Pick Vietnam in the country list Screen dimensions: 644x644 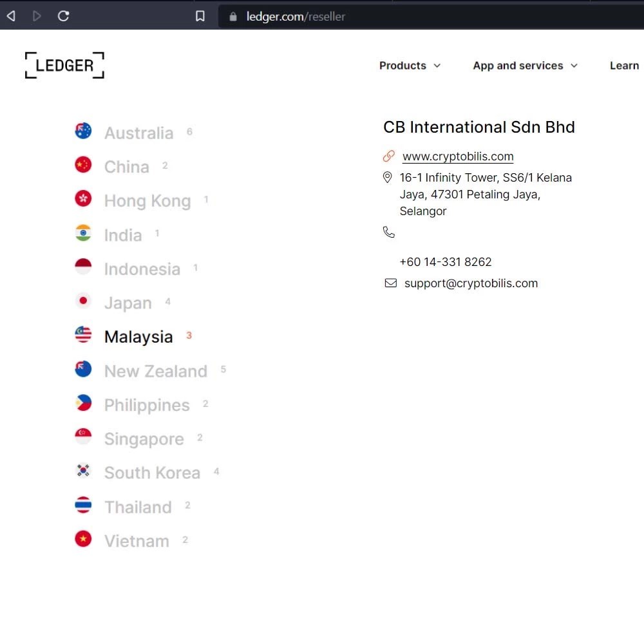coord(137,542)
